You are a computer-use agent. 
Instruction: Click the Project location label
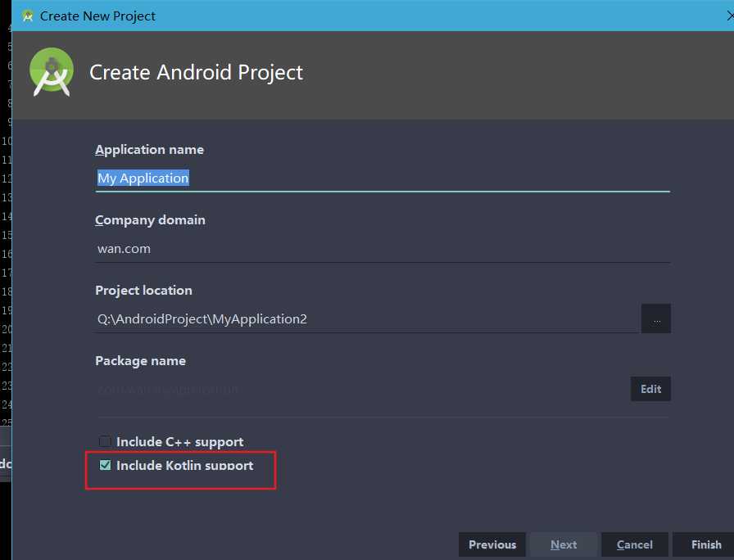(143, 291)
